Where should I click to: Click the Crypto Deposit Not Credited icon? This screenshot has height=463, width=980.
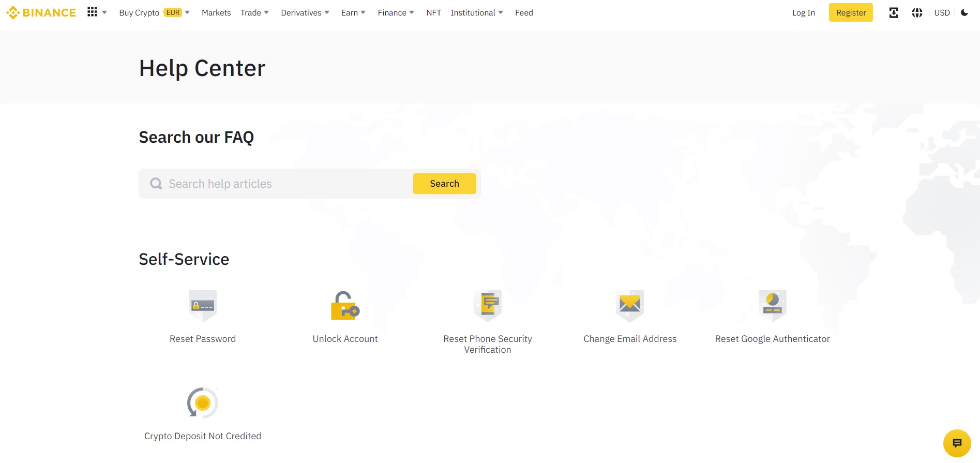coord(203,402)
